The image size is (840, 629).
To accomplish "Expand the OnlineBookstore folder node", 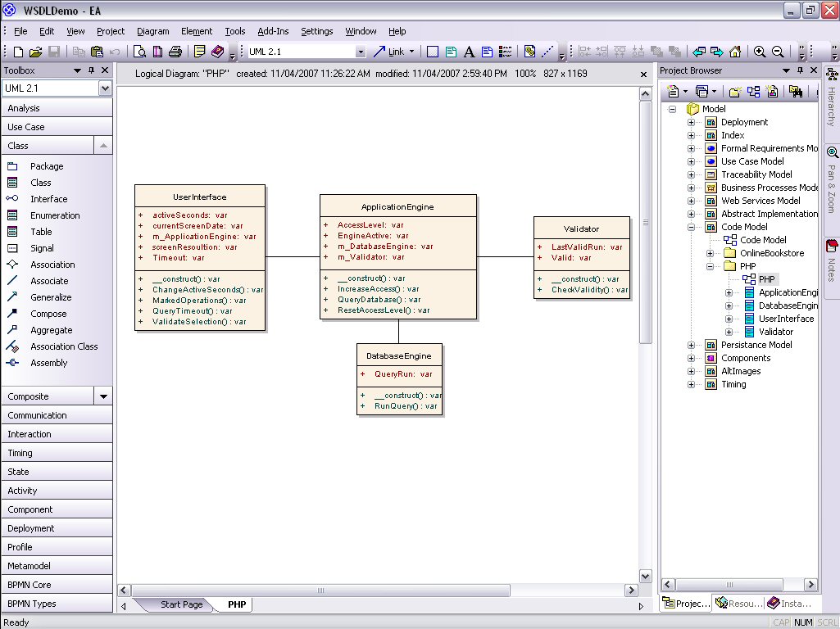I will 710,253.
